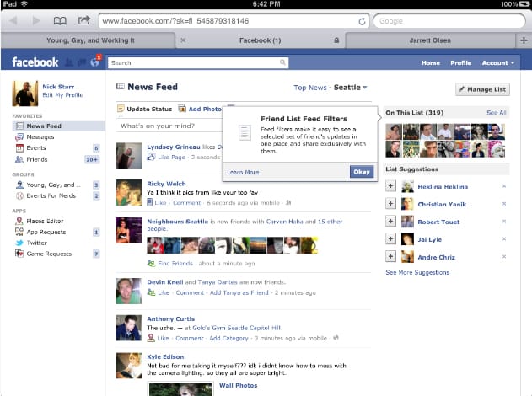
Task: Open Kyle Edison's profile name
Action: pos(165,356)
